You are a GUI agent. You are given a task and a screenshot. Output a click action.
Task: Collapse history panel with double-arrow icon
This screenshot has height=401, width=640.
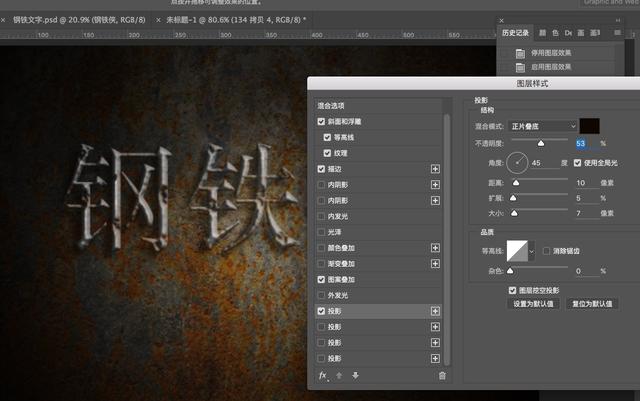pos(618,20)
